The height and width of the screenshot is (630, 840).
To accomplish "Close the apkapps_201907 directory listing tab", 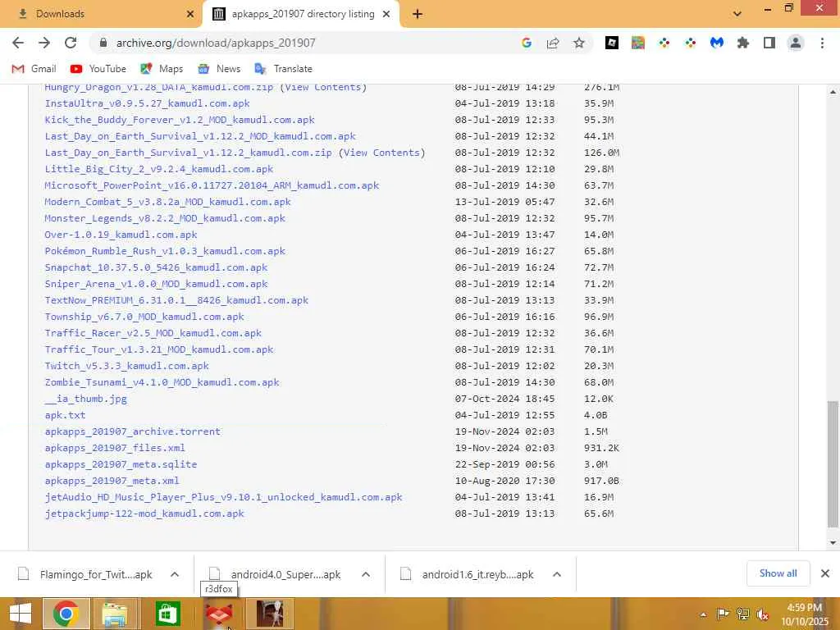I will (386, 14).
